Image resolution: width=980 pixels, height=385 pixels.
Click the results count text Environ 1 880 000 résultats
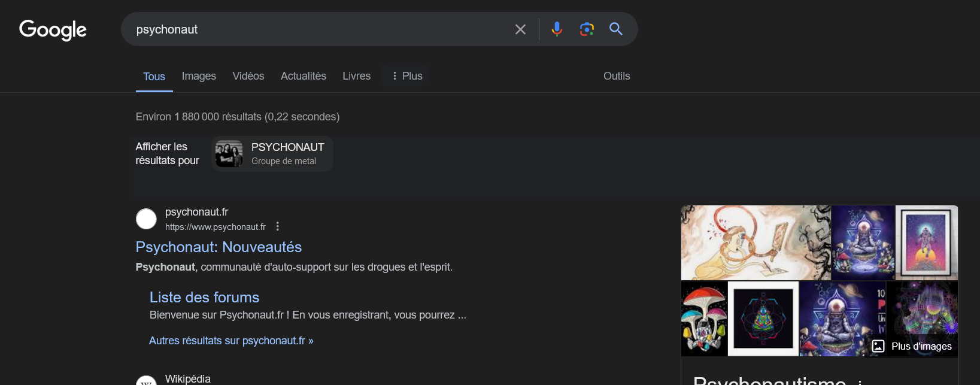click(x=238, y=117)
